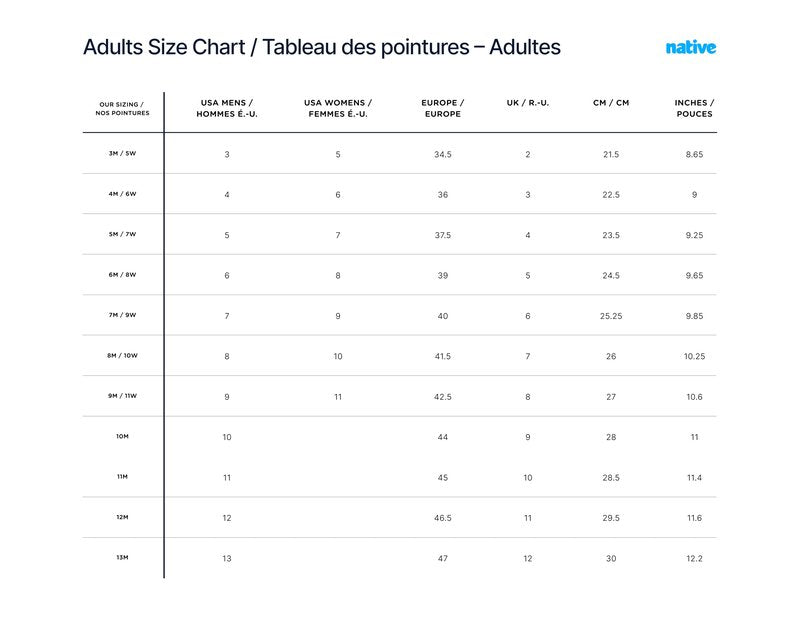Viewport: 800px width, 618px height.
Task: Click the 8M / 10W row label
Action: pyautogui.click(x=122, y=355)
